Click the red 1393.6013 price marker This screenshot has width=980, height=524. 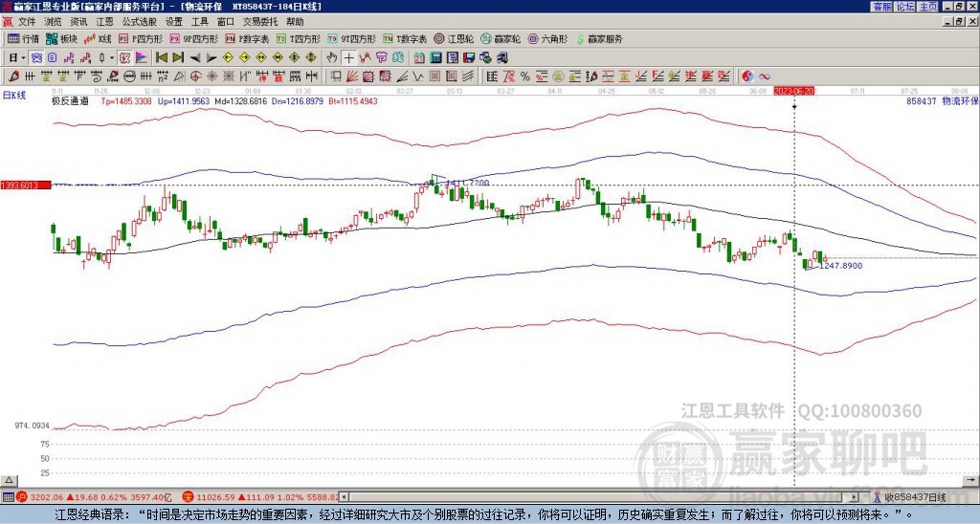coord(26,185)
